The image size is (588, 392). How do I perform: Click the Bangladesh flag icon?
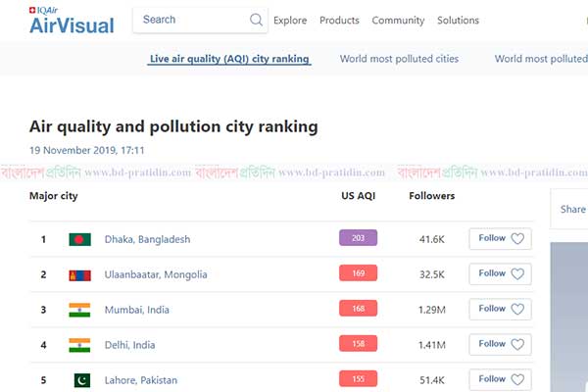(x=80, y=239)
